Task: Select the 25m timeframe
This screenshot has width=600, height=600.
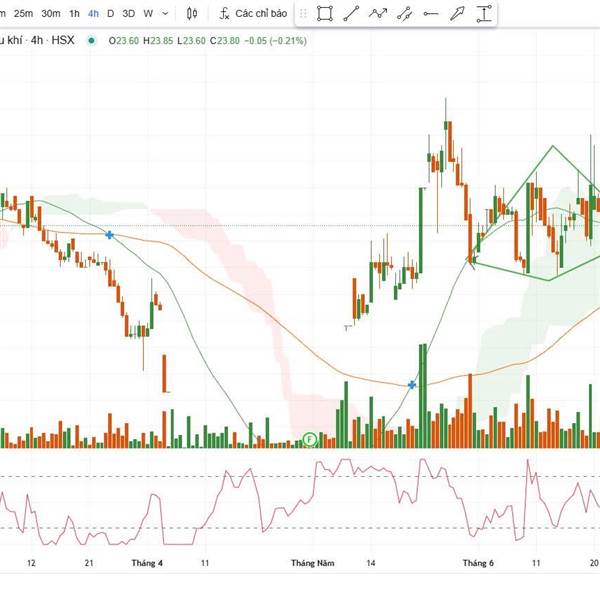Action: [x=23, y=14]
